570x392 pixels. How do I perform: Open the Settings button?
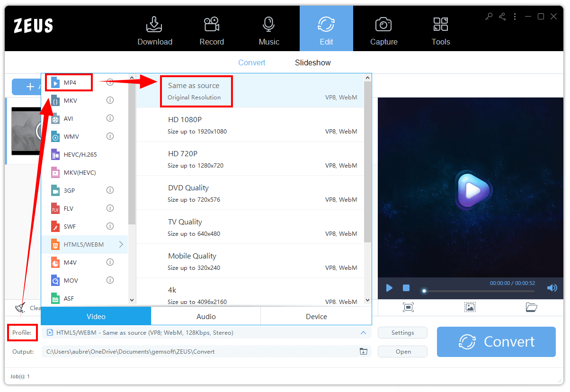(402, 333)
